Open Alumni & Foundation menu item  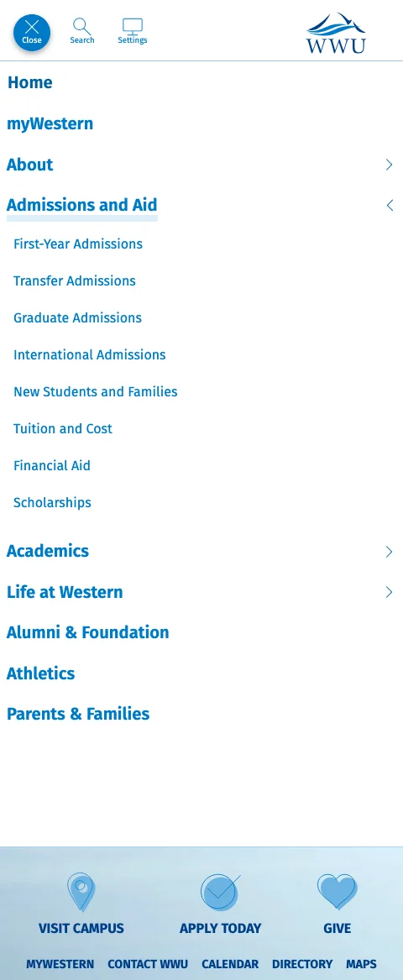88,632
